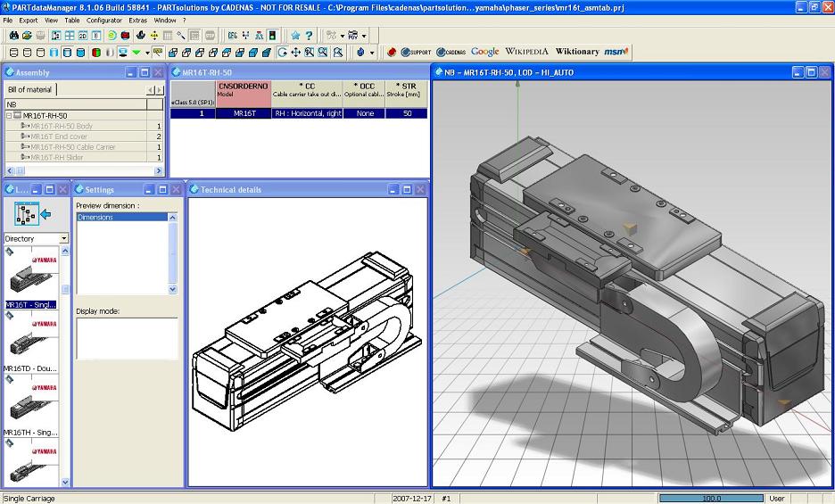Screen dimensions: 835x504
Task: Click the blue water drop icon
Action: click(360, 53)
